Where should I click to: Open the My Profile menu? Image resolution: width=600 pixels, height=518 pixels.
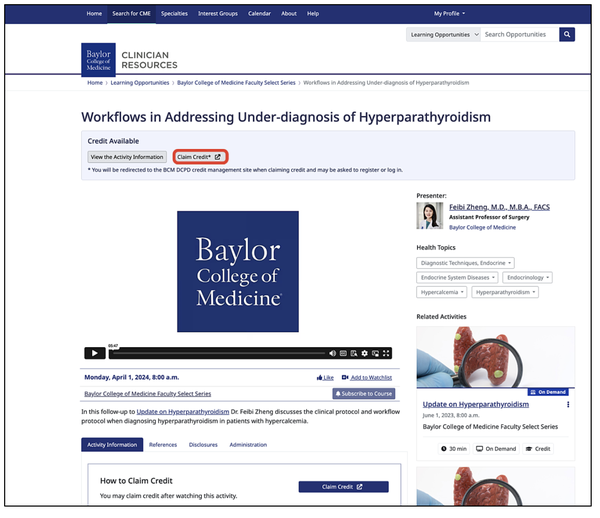[449, 13]
